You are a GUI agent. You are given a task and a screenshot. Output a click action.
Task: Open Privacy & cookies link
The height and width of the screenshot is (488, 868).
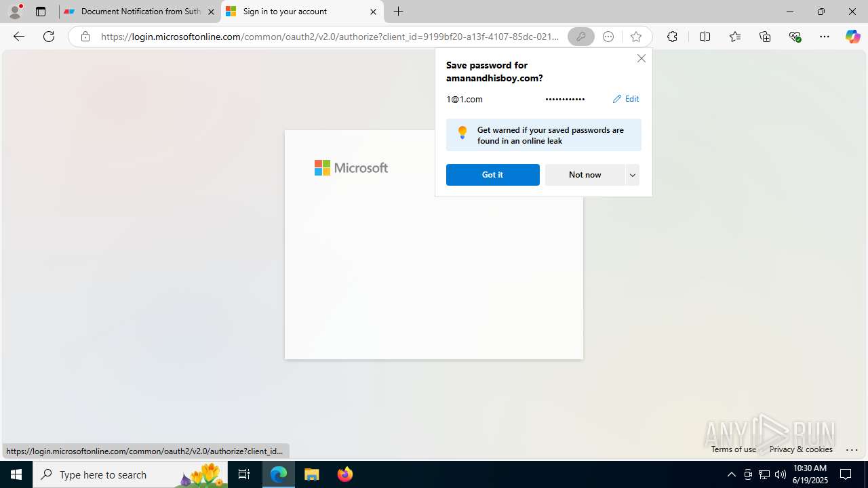pos(801,449)
